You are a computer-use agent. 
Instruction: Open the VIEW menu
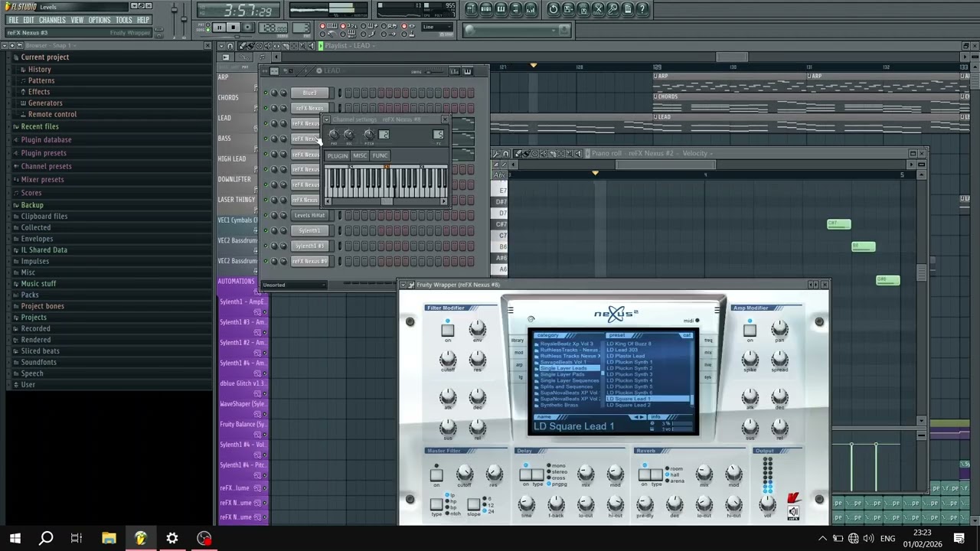[77, 20]
